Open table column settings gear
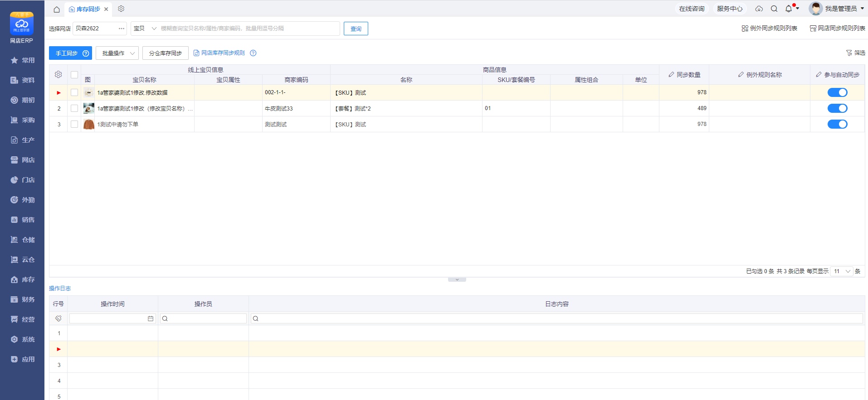Viewport: 868px width, 400px height. click(58, 74)
